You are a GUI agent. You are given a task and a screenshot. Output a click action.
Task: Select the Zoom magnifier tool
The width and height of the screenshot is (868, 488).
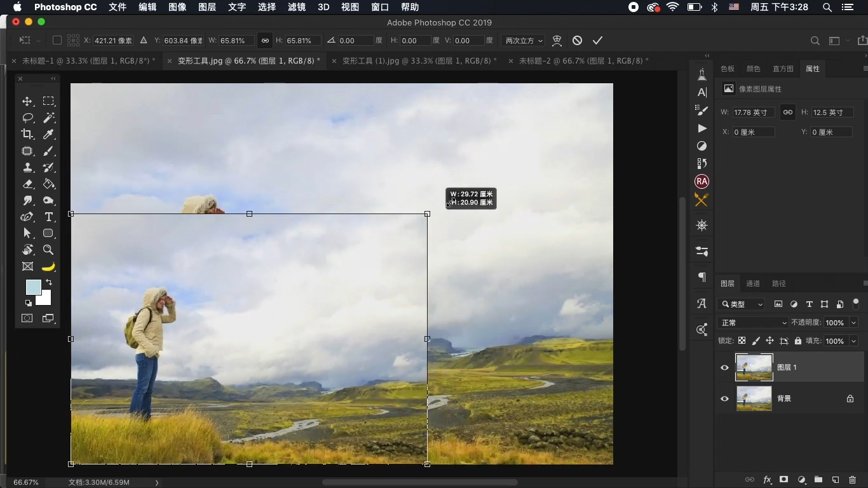pyautogui.click(x=48, y=250)
